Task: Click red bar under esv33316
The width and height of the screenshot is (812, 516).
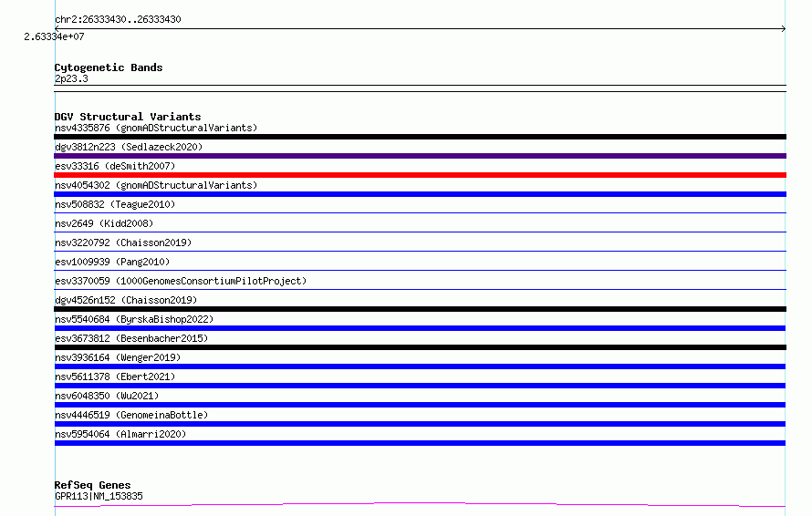Action: [420, 175]
